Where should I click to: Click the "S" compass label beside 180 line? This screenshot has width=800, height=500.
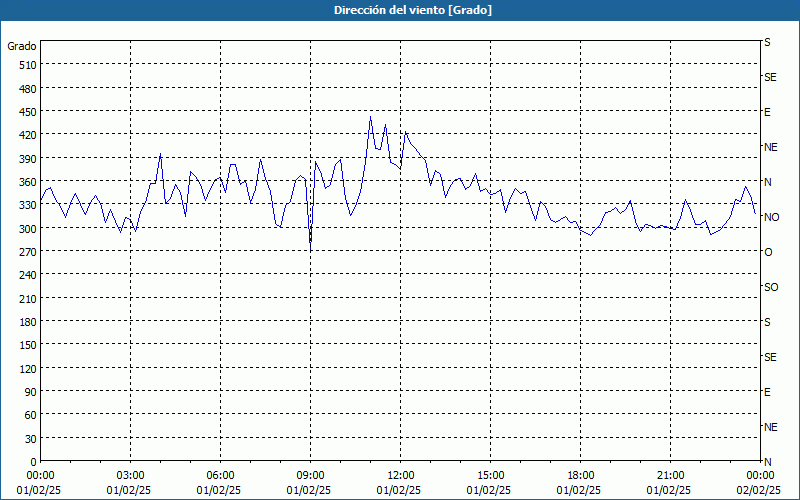767,322
